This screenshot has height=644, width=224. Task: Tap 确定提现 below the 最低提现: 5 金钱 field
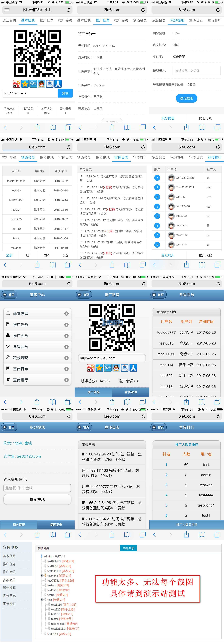(x=37, y=499)
